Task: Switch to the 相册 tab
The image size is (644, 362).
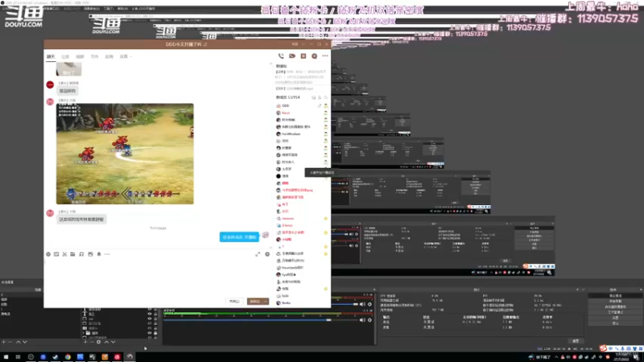Action: (80, 56)
